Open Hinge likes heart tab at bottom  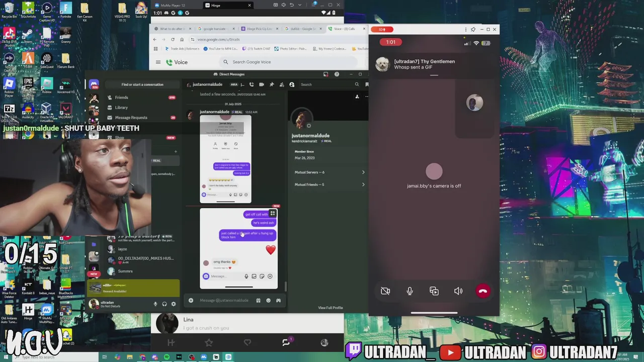248,342
